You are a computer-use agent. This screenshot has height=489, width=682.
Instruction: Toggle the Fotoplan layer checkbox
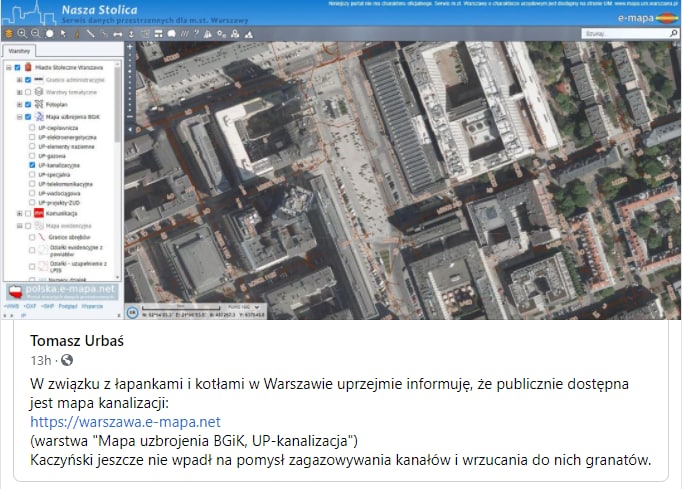(x=27, y=103)
